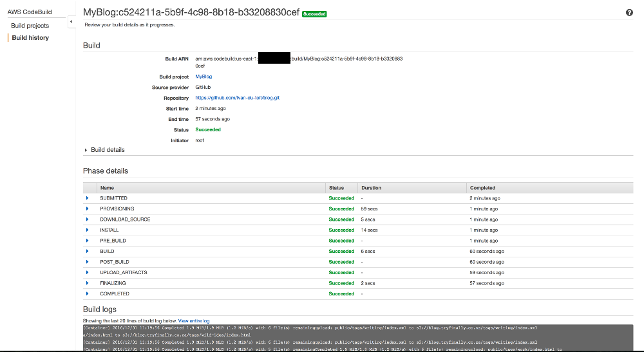Expand the DOWNLOAD_SOURCE phase row

(87, 219)
